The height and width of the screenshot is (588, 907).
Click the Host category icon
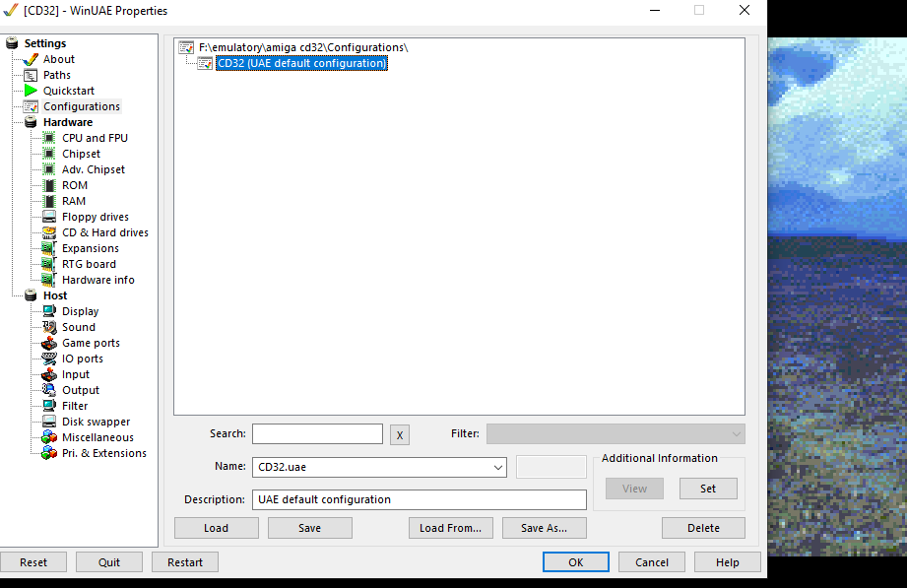point(31,295)
